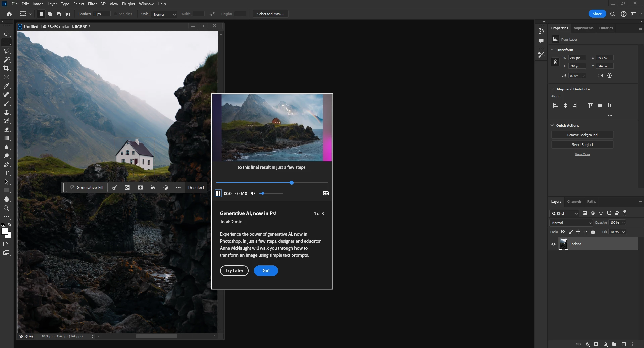Screen dimensions: 644x348
Task: Select the Clone Stamp tool
Action: click(x=6, y=112)
